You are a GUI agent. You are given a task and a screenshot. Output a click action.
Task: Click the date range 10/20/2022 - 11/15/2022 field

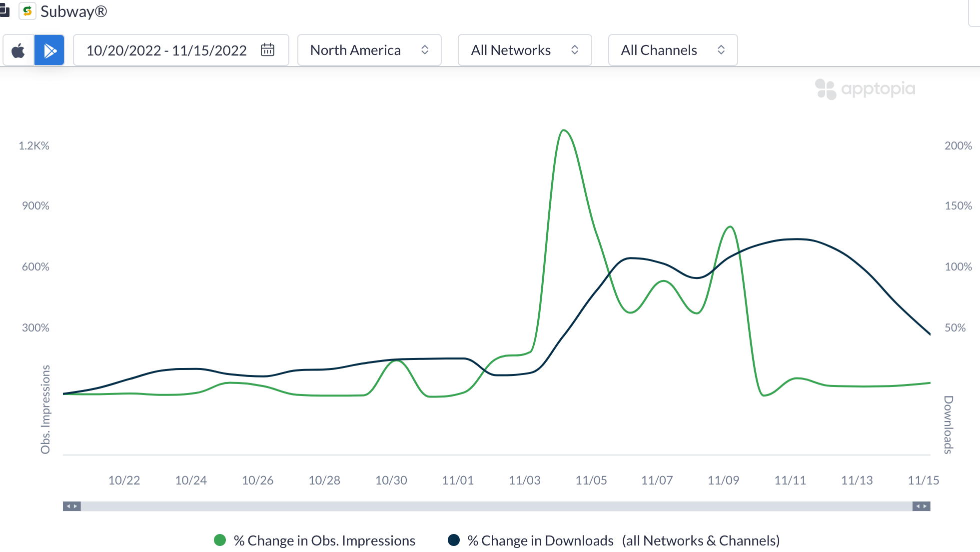pyautogui.click(x=166, y=50)
